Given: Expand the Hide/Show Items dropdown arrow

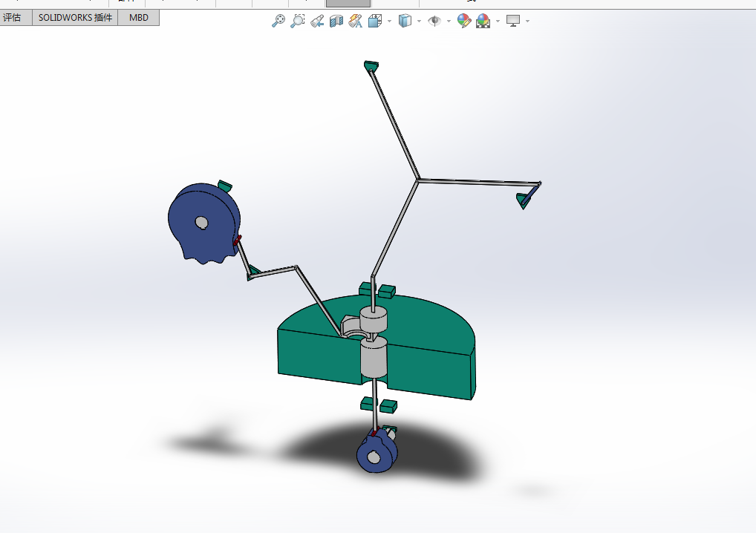Looking at the screenshot, I should point(449,22).
